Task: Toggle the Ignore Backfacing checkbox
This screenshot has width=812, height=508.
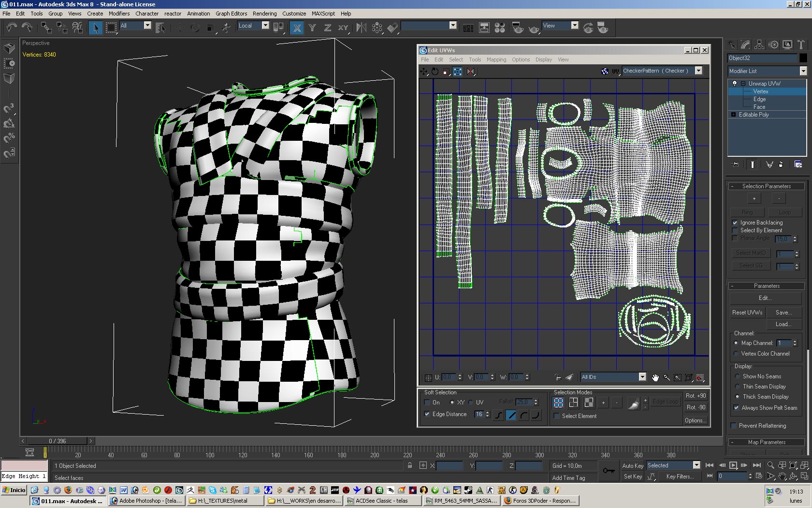Action: pyautogui.click(x=735, y=223)
